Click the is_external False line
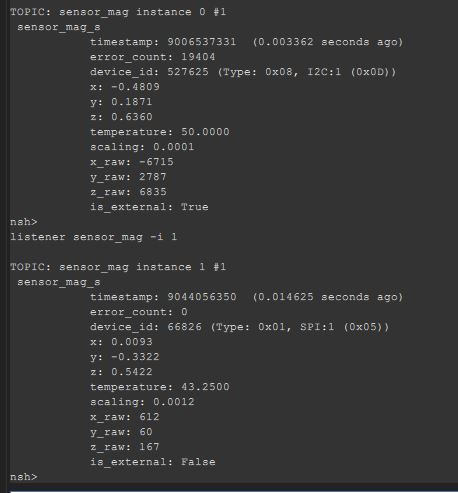Viewport: 458px width, 493px height. [x=153, y=462]
